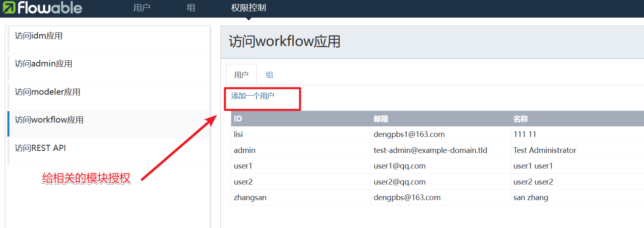
Task: Select the admin user ID cell
Action: click(301, 150)
